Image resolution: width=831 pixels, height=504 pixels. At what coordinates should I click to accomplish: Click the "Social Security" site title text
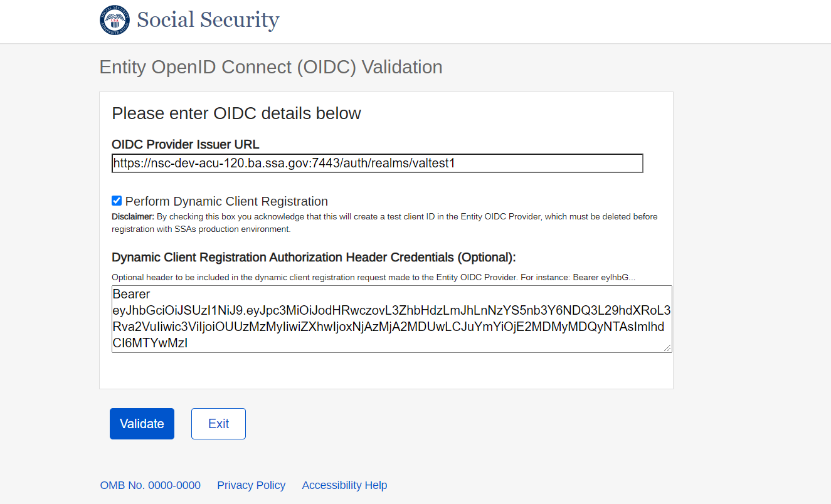(208, 20)
